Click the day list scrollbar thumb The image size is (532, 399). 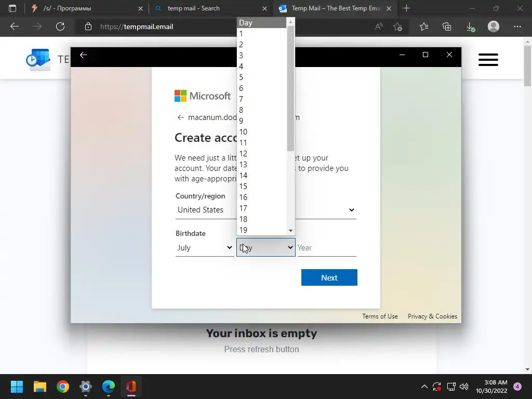click(290, 88)
